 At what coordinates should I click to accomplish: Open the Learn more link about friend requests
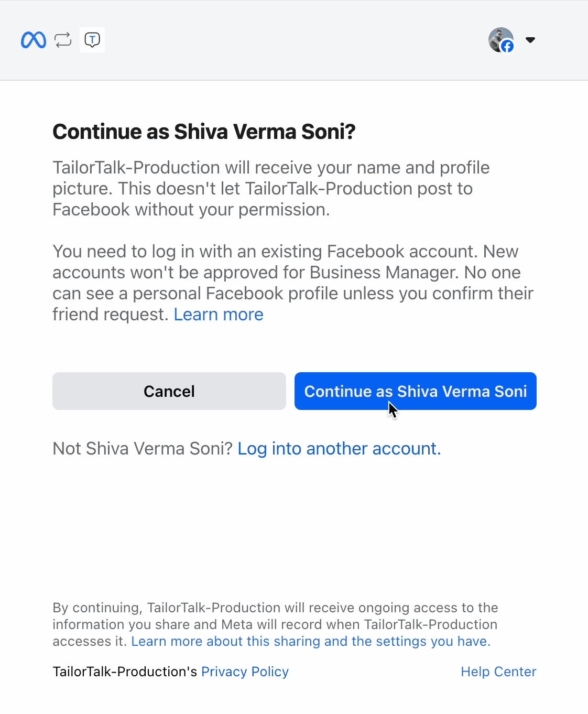coord(219,315)
